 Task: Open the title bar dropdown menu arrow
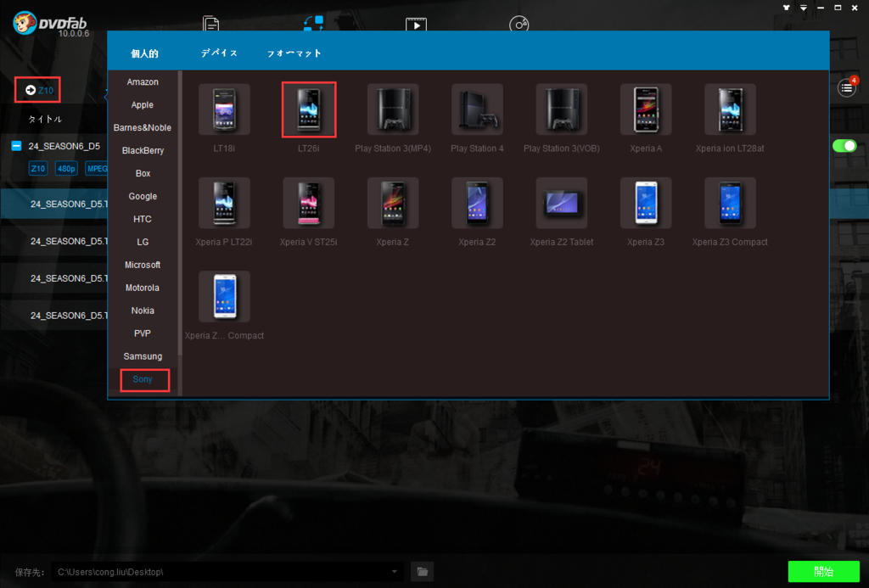(803, 8)
